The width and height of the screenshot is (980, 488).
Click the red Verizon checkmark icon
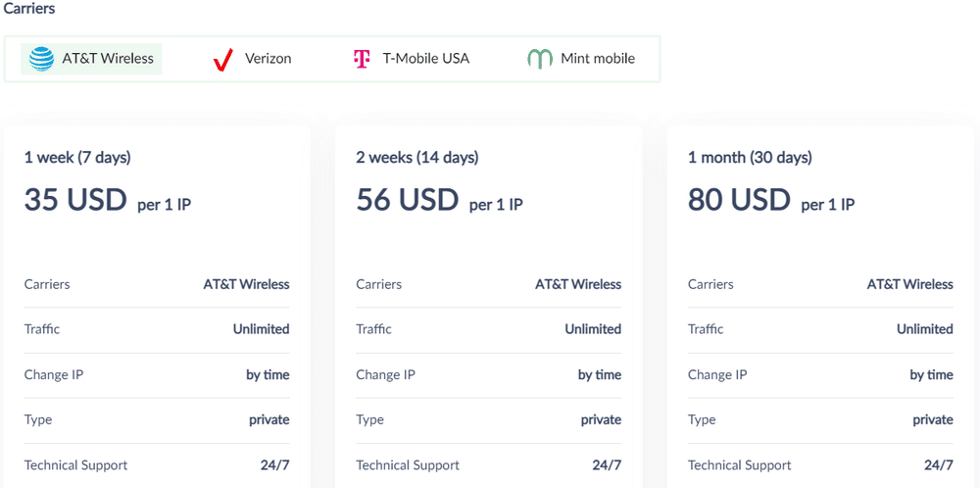click(x=222, y=60)
